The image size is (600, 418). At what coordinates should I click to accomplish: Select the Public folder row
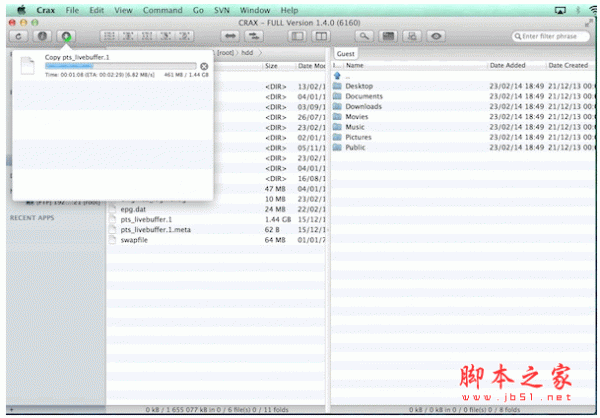tap(463, 147)
